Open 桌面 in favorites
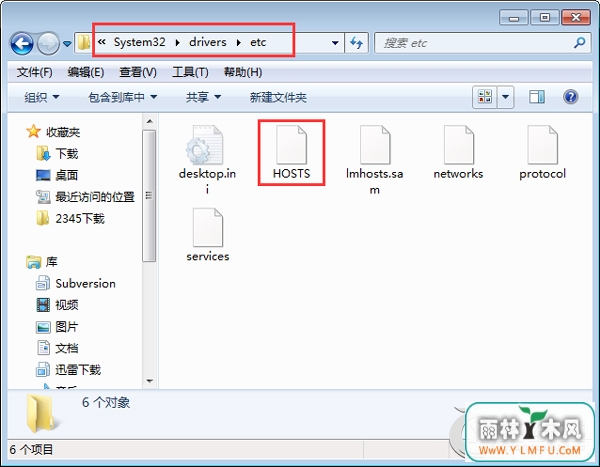The image size is (600, 467). (x=57, y=175)
